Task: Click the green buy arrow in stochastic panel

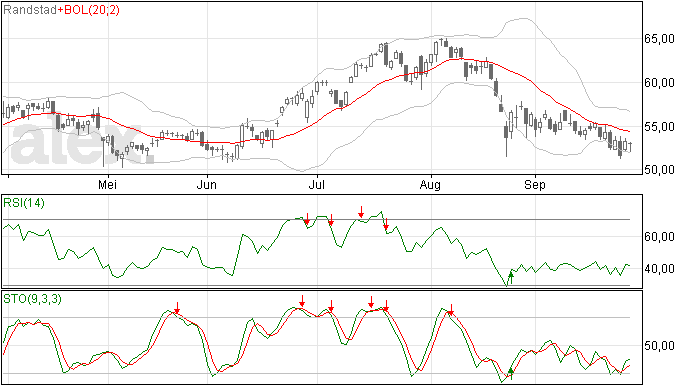Action: click(x=511, y=373)
